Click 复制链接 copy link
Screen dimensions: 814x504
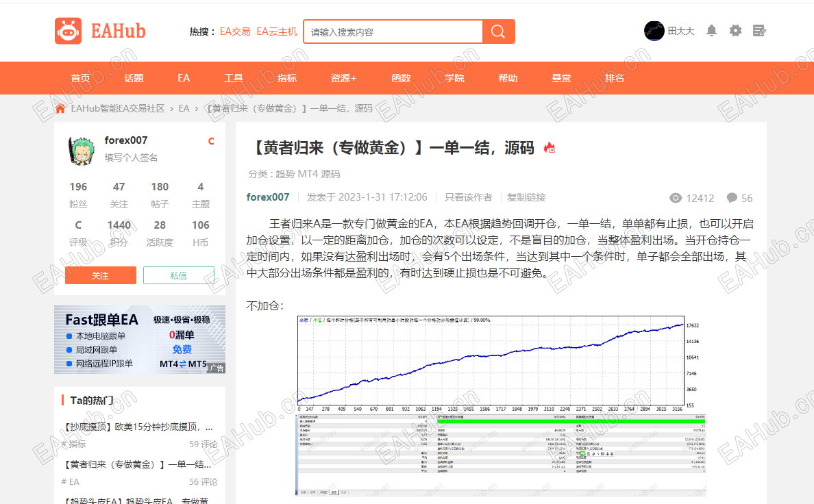tap(526, 197)
